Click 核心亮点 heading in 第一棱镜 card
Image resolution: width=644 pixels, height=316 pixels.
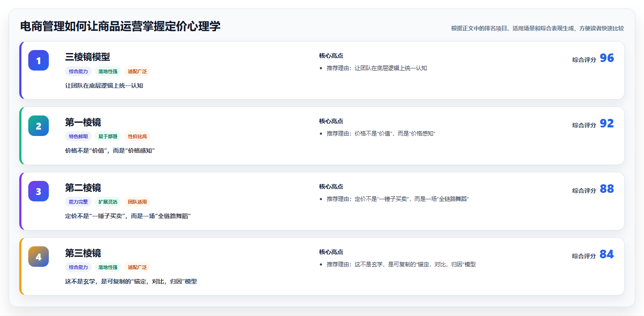(x=331, y=121)
